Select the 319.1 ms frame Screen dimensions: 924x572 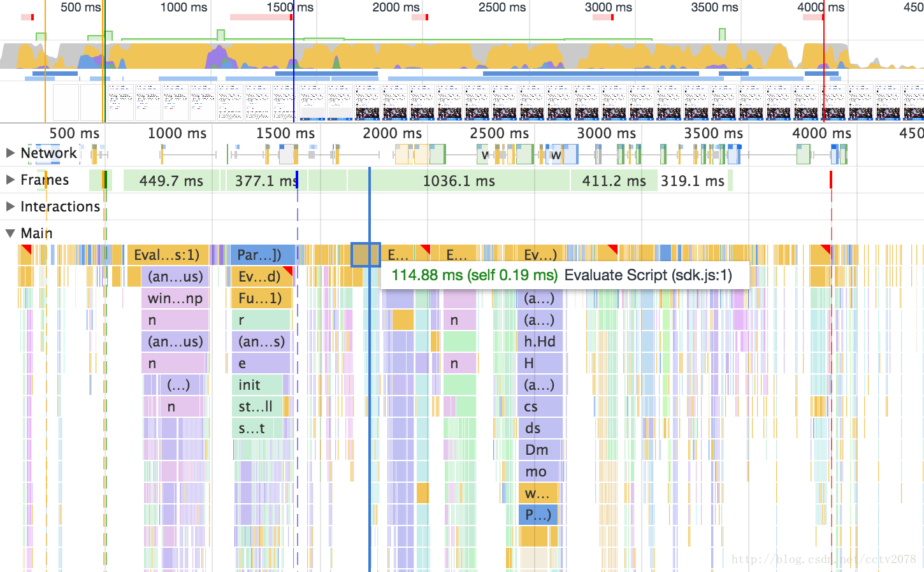coord(693,181)
